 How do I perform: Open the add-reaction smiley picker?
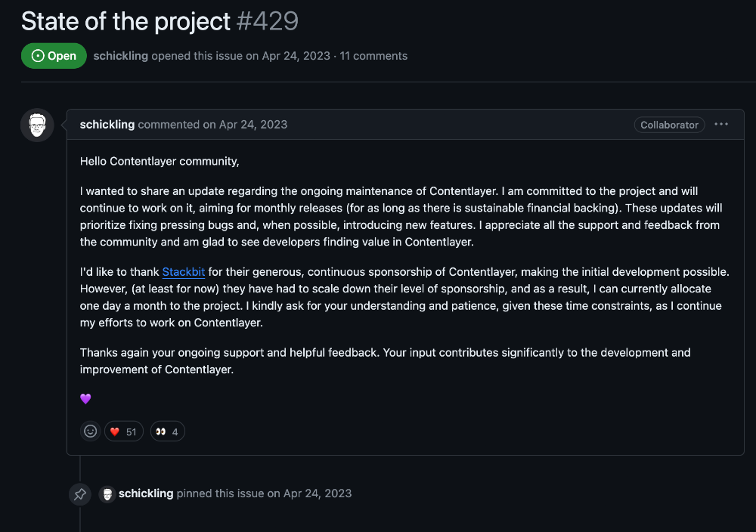[x=91, y=431]
